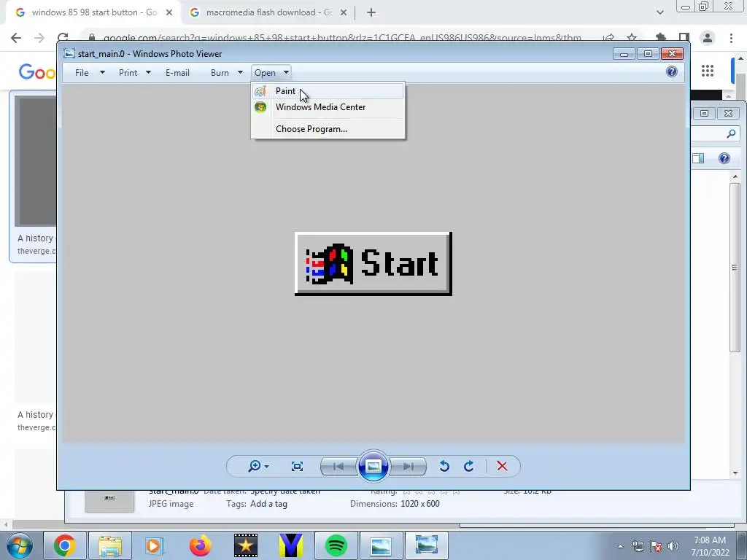The width and height of the screenshot is (747, 560).
Task: Open the Windows Start orb
Action: coord(20,545)
